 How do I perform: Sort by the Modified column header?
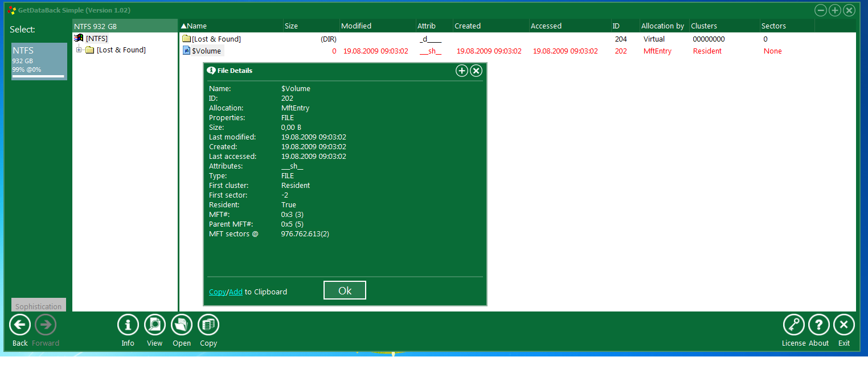click(377, 26)
